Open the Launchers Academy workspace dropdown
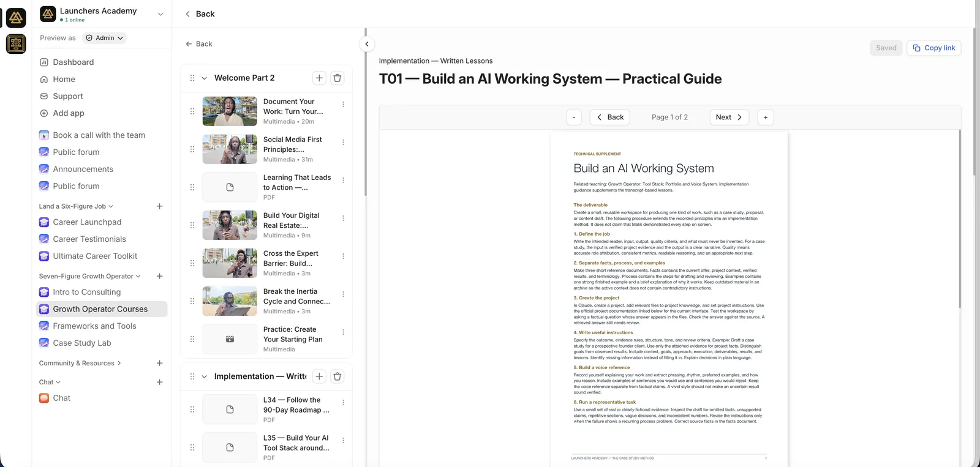This screenshot has width=980, height=467. pyautogui.click(x=160, y=14)
